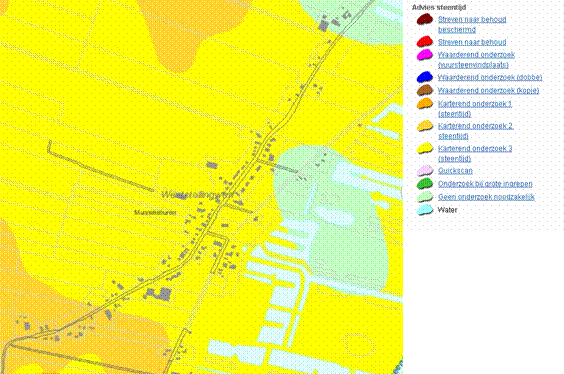Click the Munnekeburen label on the map

point(155,213)
